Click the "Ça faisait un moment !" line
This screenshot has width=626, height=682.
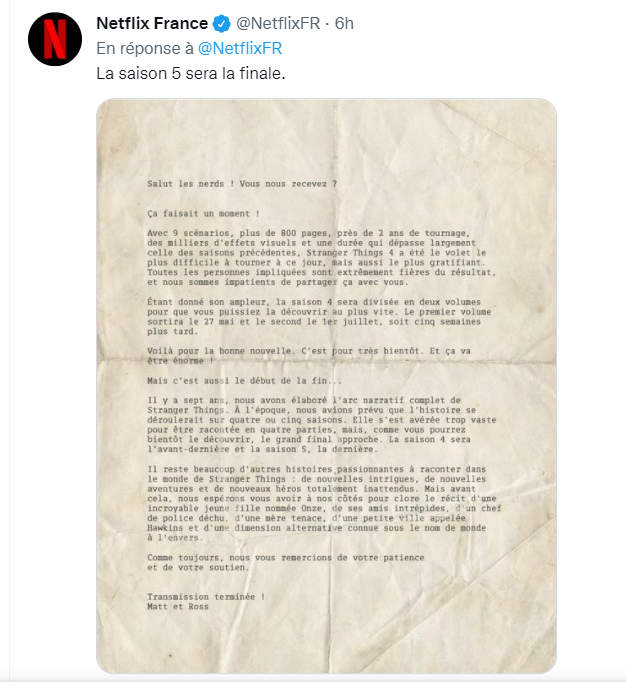click(x=203, y=212)
